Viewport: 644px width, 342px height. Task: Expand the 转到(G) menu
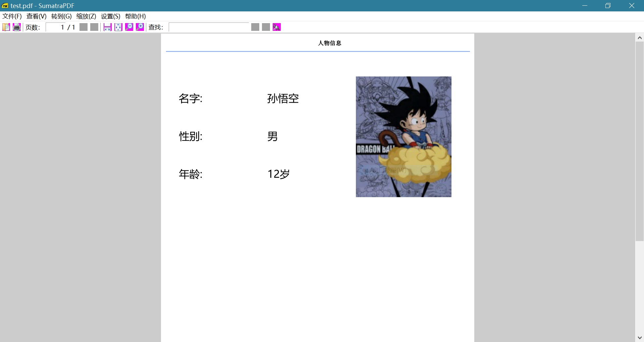pos(61,16)
